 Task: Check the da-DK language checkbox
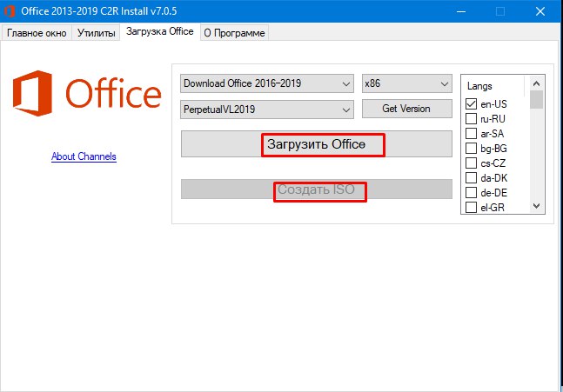(471, 178)
